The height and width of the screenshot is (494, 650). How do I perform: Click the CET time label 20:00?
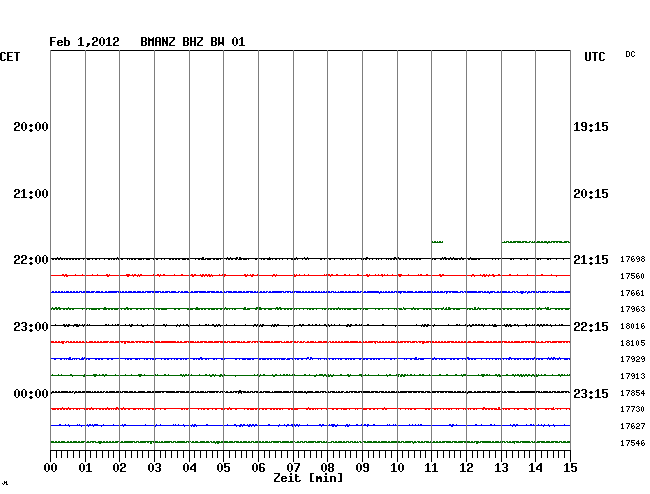tap(31, 127)
